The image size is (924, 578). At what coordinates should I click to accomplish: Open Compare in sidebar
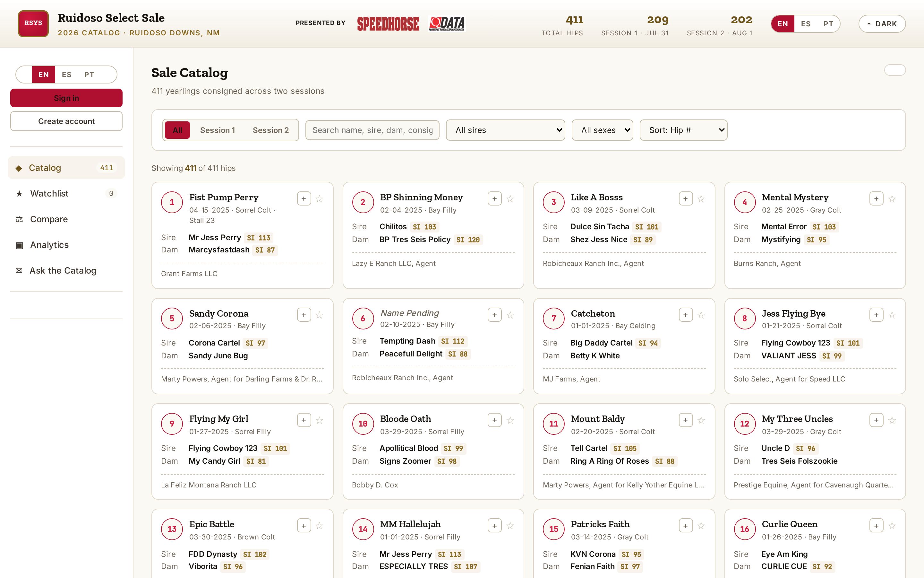66,219
